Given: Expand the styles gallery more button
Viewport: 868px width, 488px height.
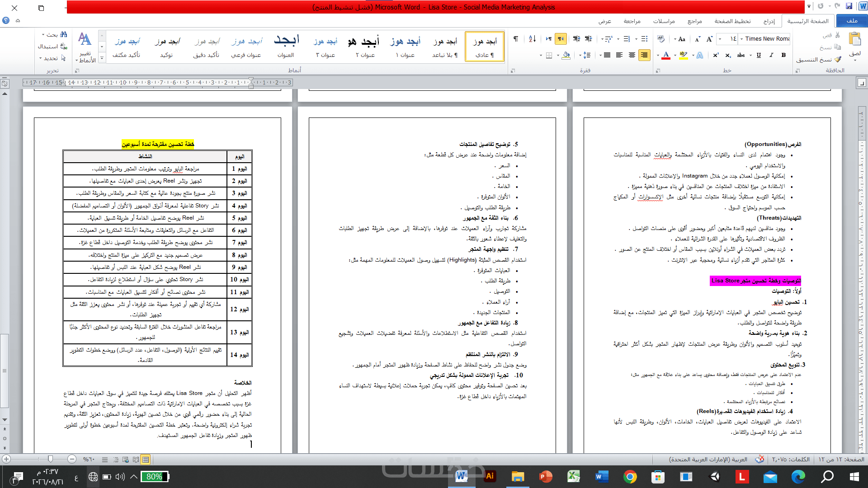Looking at the screenshot, I should tap(102, 58).
